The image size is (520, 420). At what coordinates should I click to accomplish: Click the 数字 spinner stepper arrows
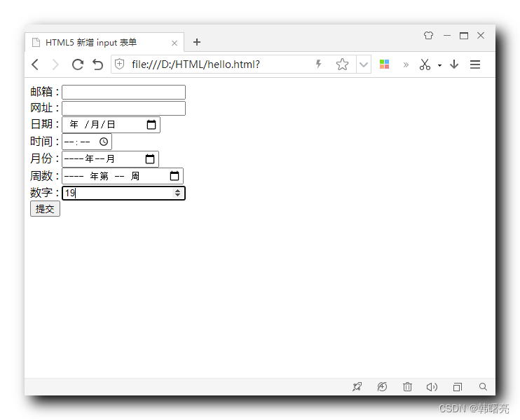pos(178,193)
